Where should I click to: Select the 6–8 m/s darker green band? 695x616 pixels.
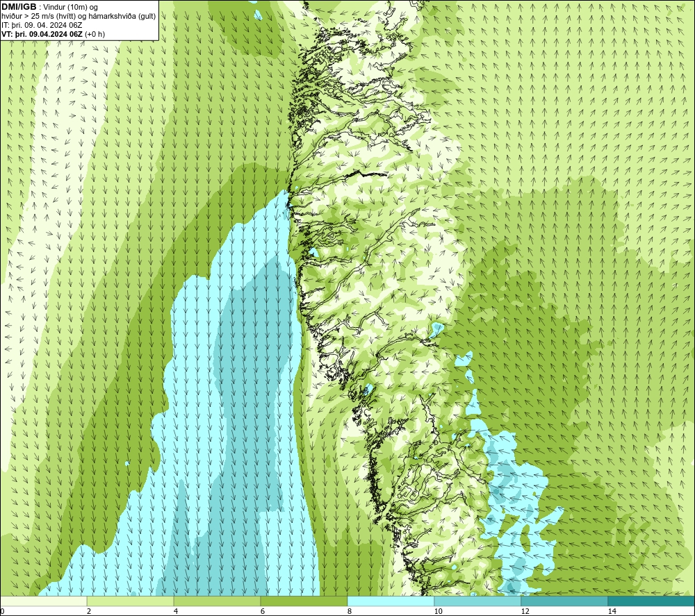[x=304, y=601]
